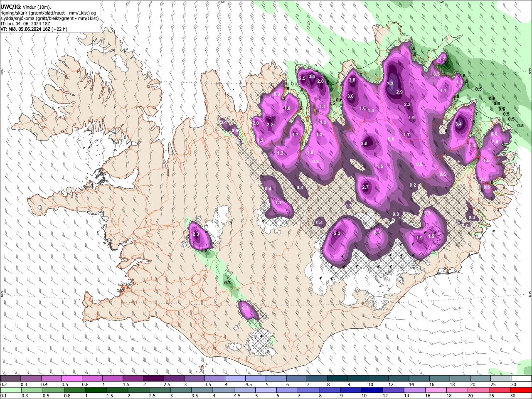Image resolution: width=532 pixels, height=399 pixels.
Task: Pick the bright red swatch above bottom-row 30
Action: pyautogui.click(x=521, y=390)
